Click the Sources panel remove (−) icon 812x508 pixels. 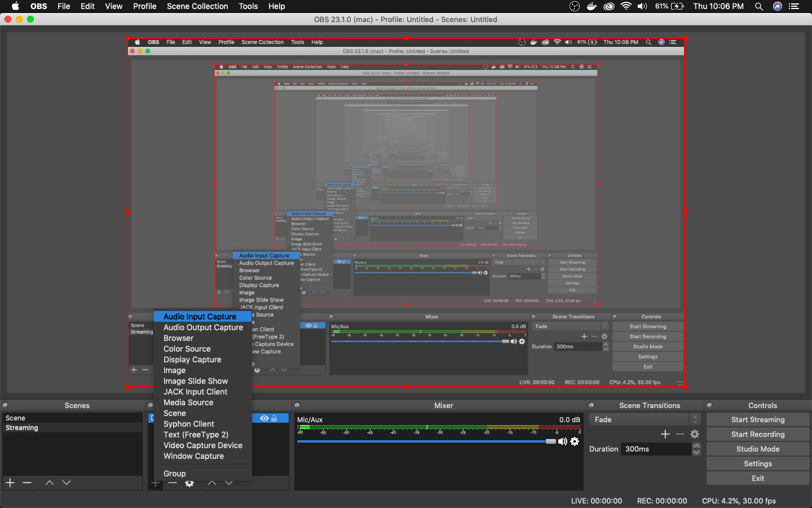pos(173,483)
